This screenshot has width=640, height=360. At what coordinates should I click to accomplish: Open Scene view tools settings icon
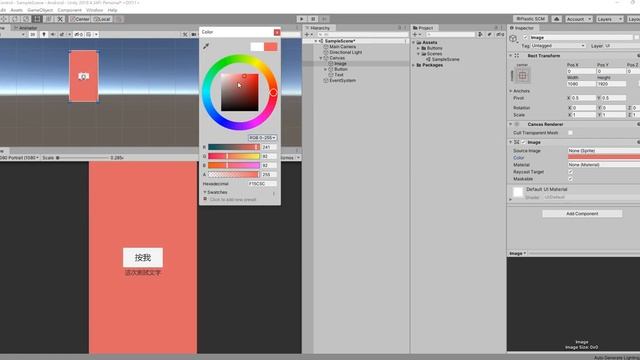tap(185, 34)
